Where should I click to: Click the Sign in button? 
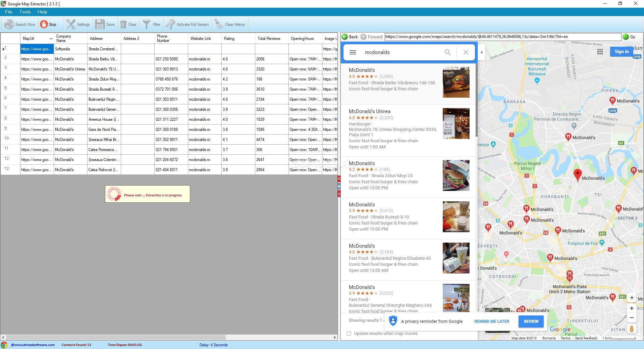(622, 51)
